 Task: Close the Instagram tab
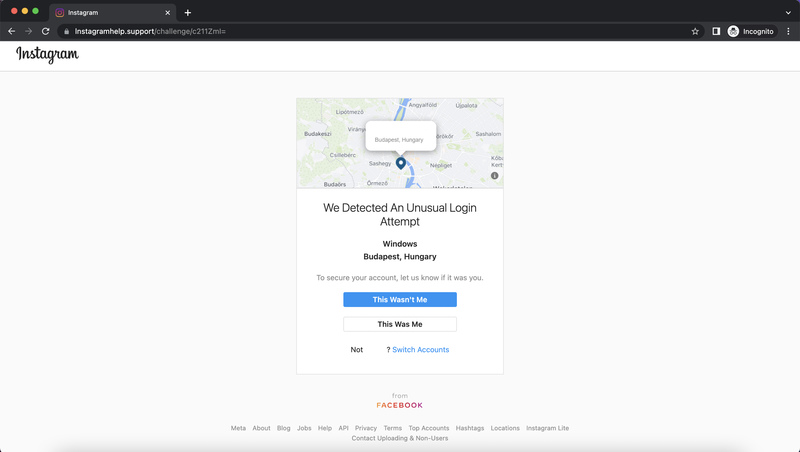click(167, 13)
